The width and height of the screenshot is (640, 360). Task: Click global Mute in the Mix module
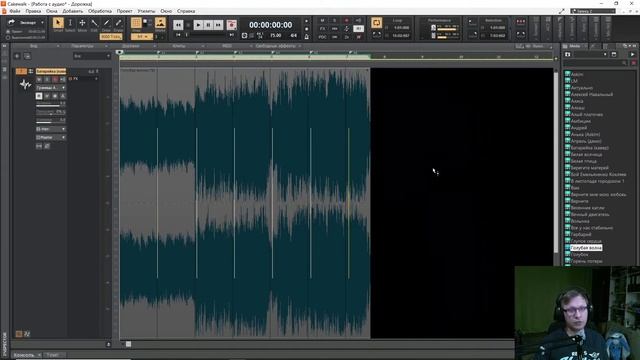tap(322, 20)
